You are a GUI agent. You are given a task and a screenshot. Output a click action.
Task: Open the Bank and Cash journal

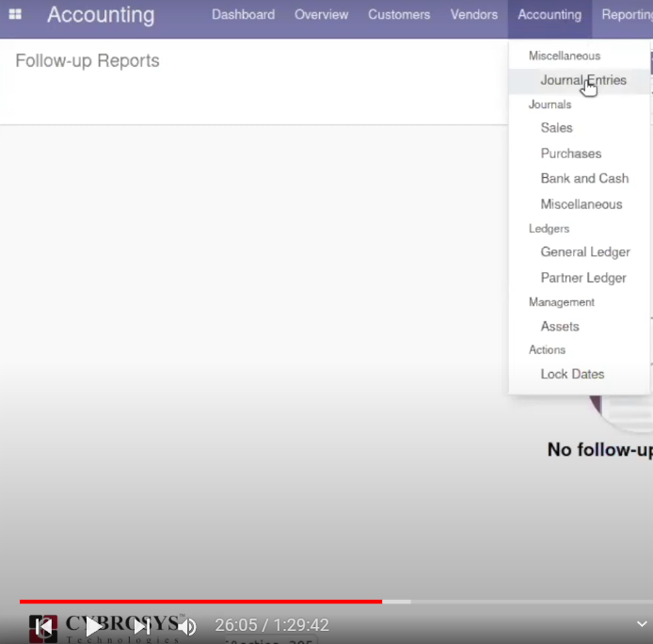coord(584,178)
